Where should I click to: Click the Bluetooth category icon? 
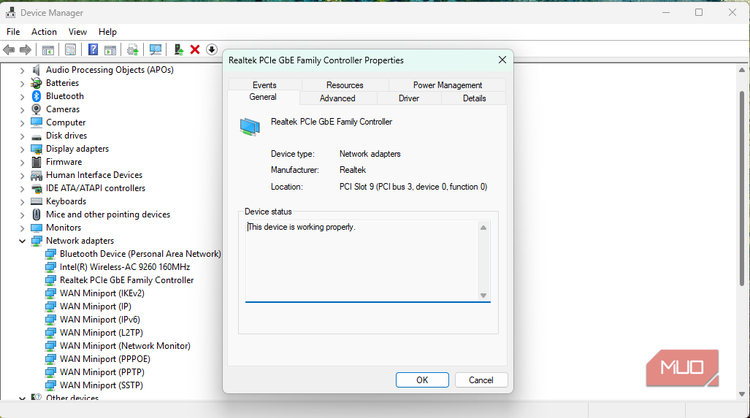click(36, 96)
